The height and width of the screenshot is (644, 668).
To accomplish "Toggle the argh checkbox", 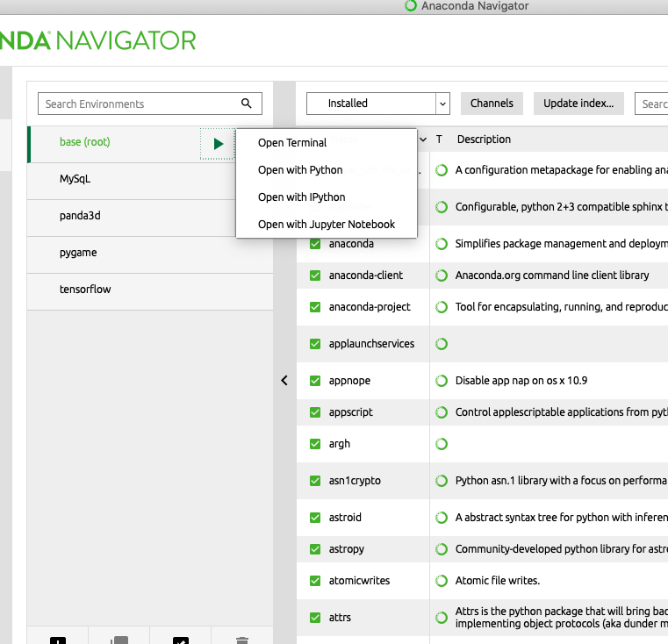I will click(315, 444).
